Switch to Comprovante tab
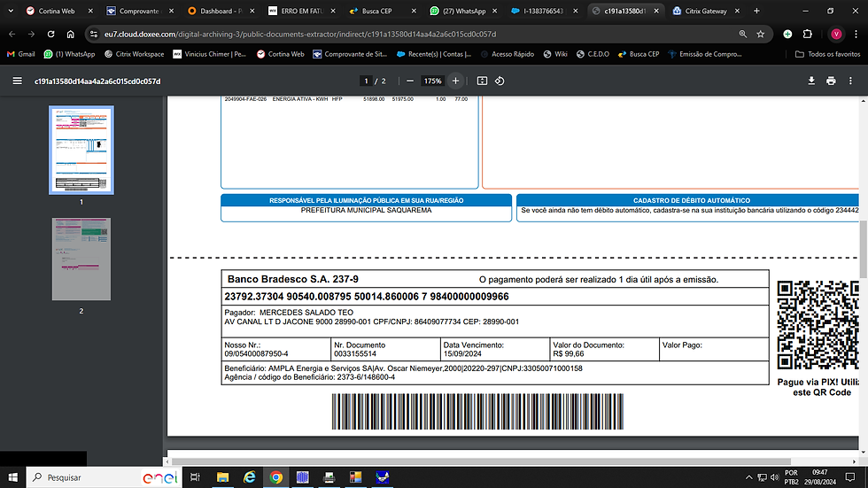Viewport: 868px width, 488px height. (139, 11)
